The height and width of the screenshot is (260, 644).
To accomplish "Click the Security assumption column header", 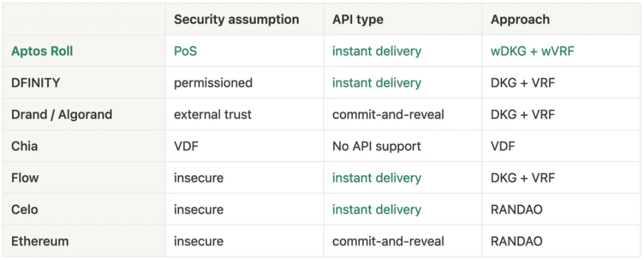I will click(x=236, y=19).
